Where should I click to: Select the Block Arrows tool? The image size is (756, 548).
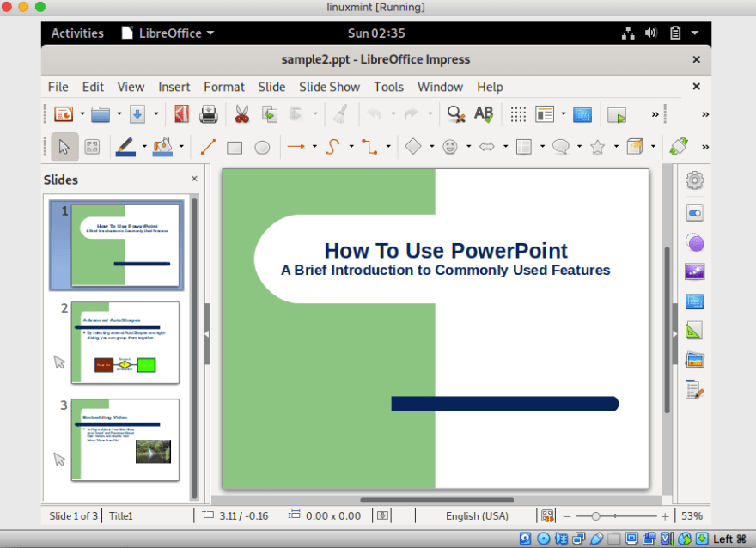point(487,147)
